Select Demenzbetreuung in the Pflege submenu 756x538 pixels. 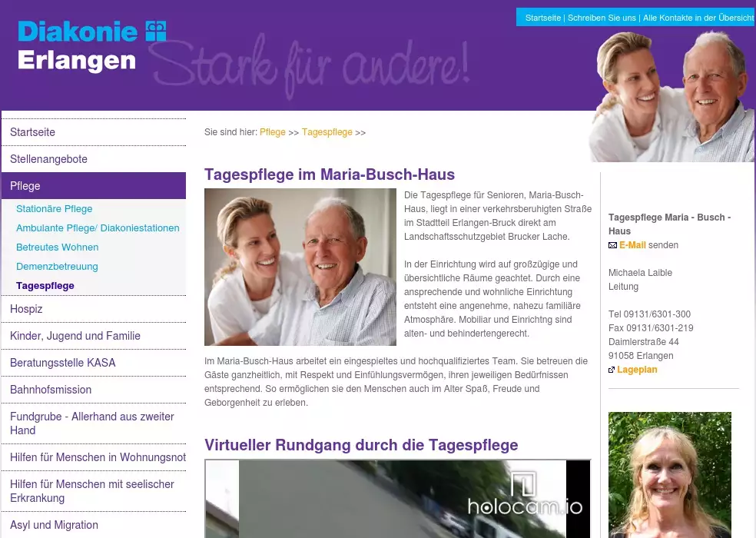tap(57, 266)
